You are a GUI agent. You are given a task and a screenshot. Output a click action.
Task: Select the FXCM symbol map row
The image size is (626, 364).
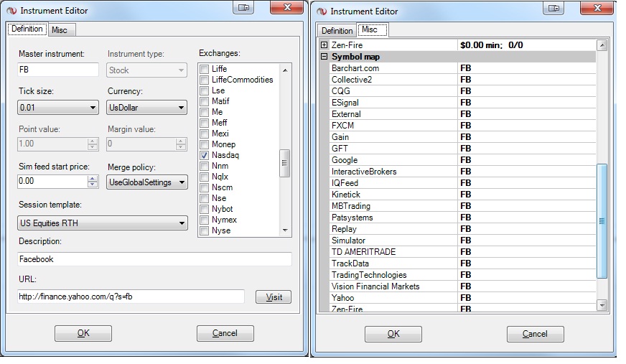tap(463, 126)
